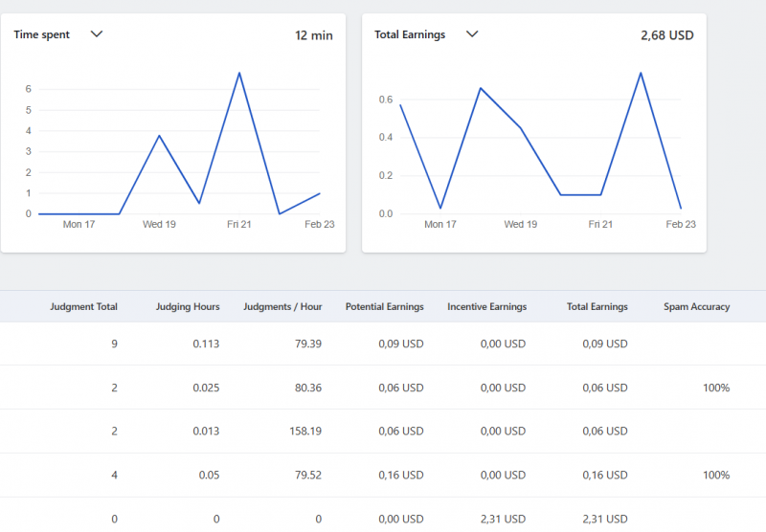Viewport: 766px width, 532px height.
Task: Sort by the Spam Accuracy column header
Action: click(x=696, y=307)
